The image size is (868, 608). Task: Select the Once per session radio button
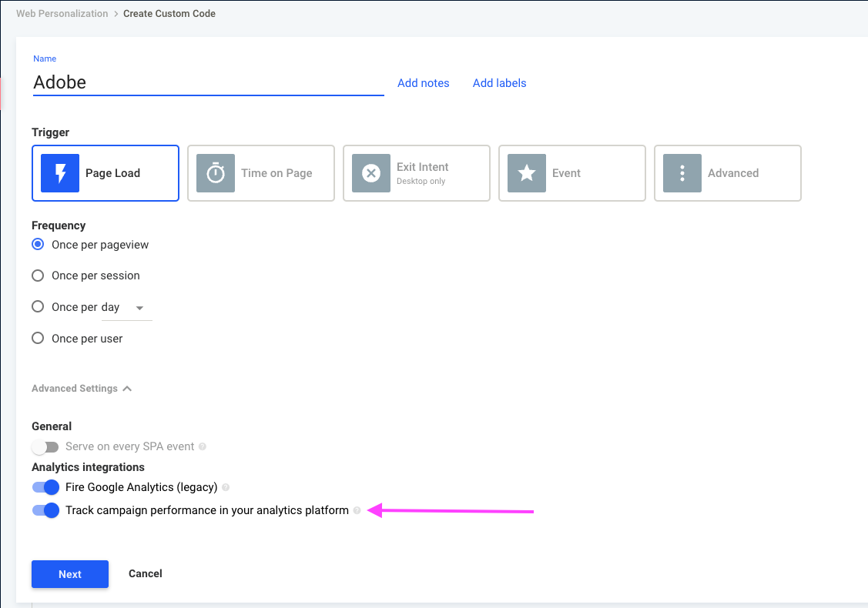coord(38,276)
